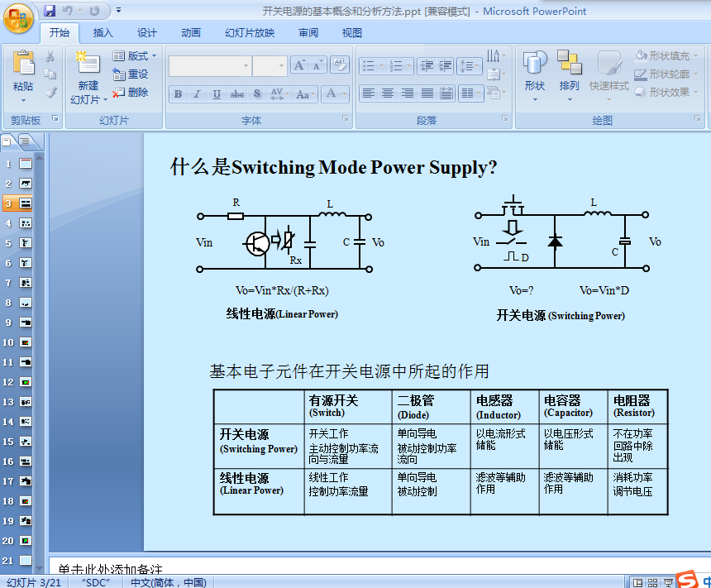Open the 形状 shapes gallery
Screen dimensions: 711x588
(535, 75)
